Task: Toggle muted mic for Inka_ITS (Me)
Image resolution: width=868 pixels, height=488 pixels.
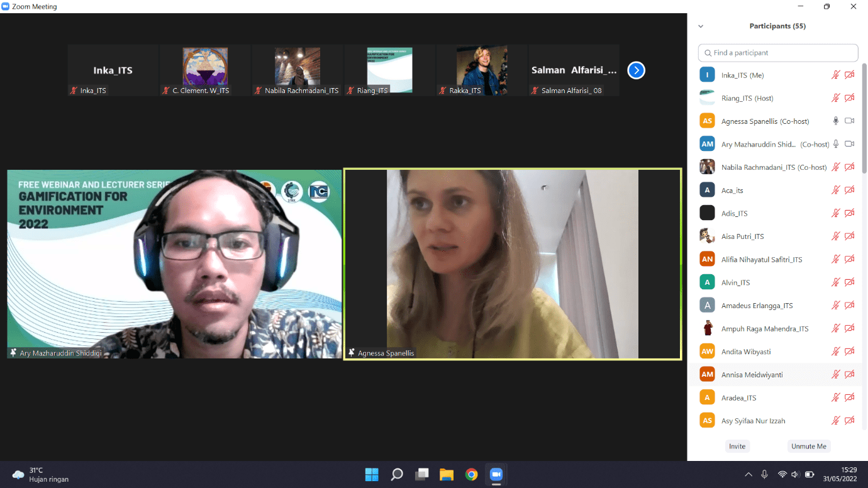Action: (x=836, y=75)
